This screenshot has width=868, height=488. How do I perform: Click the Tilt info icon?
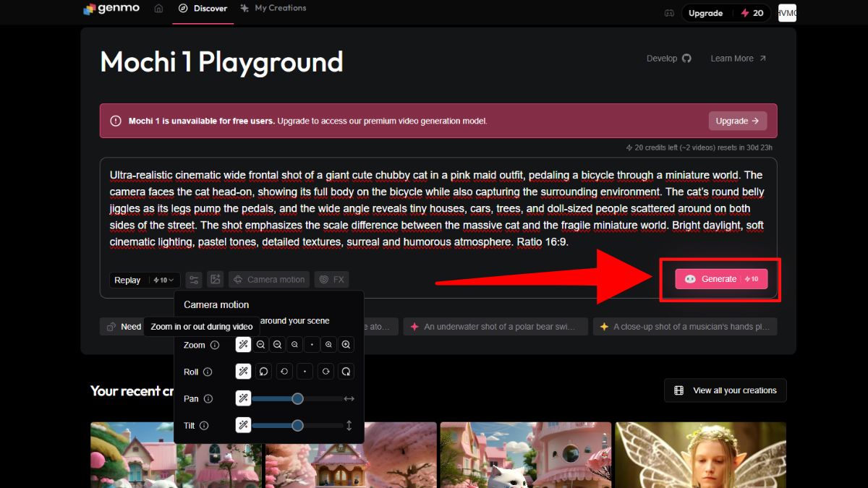point(204,426)
